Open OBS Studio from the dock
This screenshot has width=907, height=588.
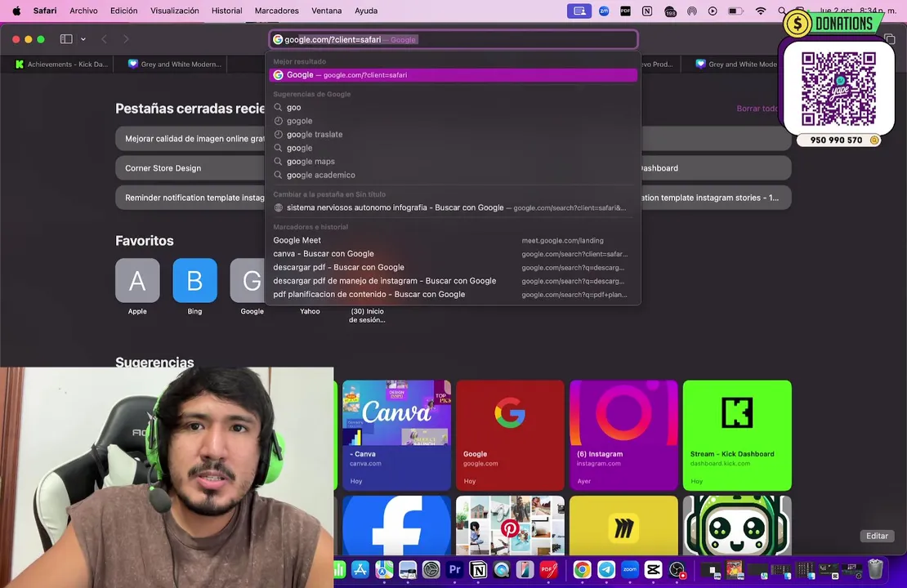click(677, 570)
